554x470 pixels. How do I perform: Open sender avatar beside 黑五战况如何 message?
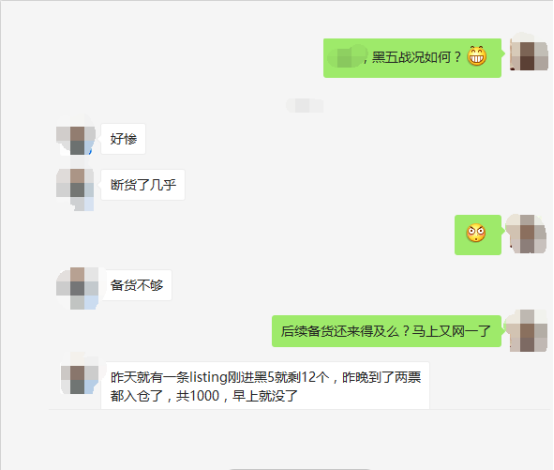(x=529, y=54)
